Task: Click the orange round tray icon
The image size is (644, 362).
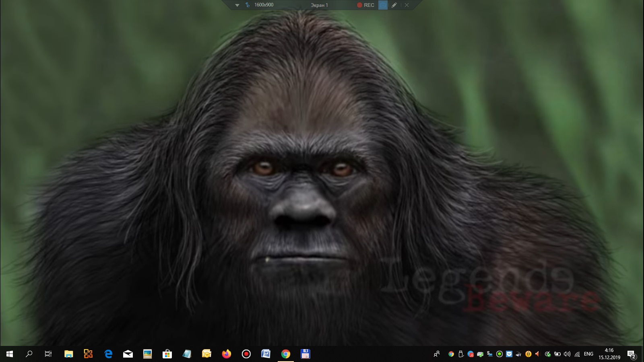Action: coord(528,354)
